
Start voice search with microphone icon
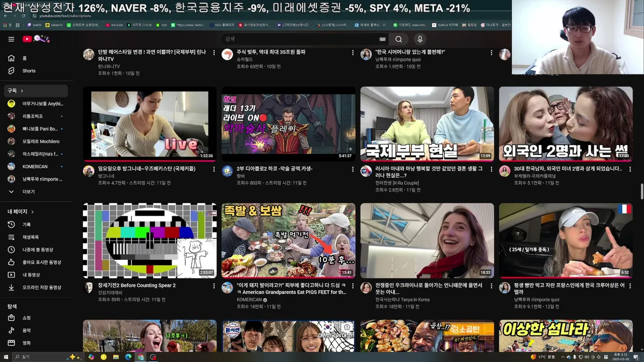tap(420, 39)
